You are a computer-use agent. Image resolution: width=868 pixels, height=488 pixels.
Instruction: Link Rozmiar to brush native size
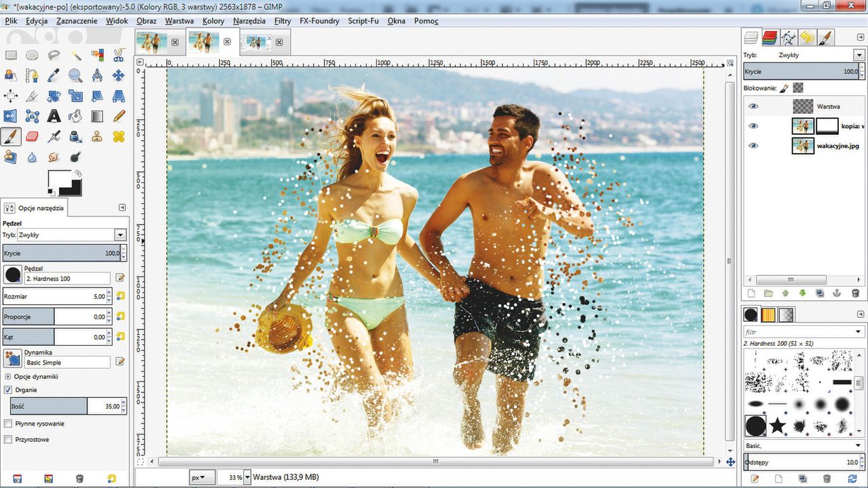point(121,296)
